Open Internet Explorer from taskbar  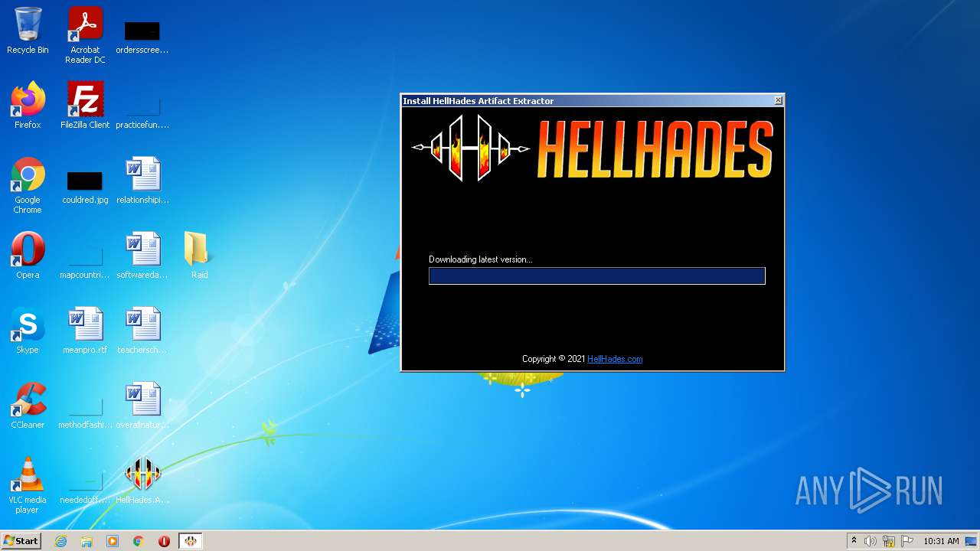(60, 541)
